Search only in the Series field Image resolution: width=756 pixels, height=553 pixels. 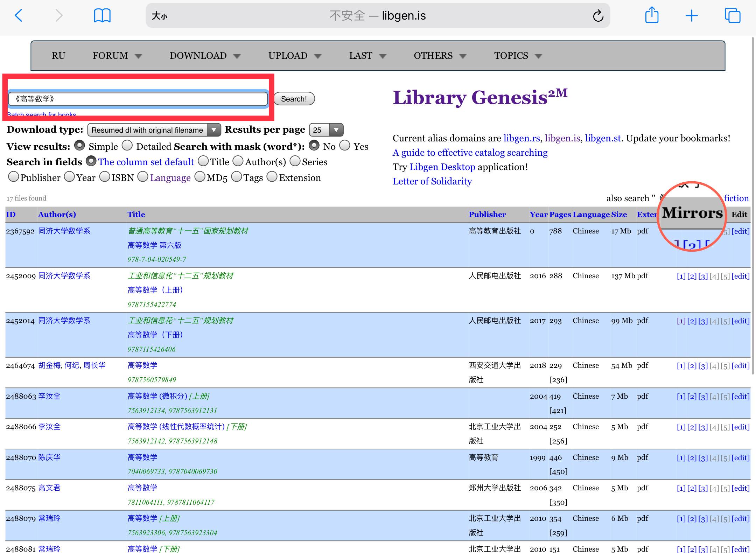point(295,161)
